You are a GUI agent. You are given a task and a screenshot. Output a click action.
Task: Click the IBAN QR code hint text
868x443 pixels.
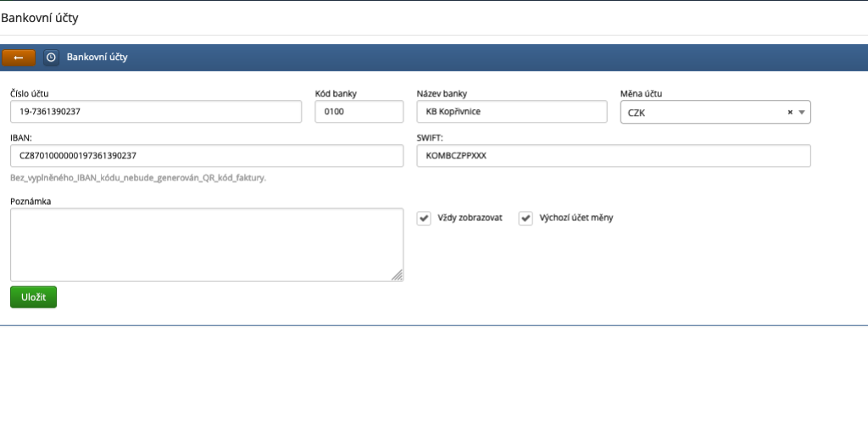tap(138, 178)
